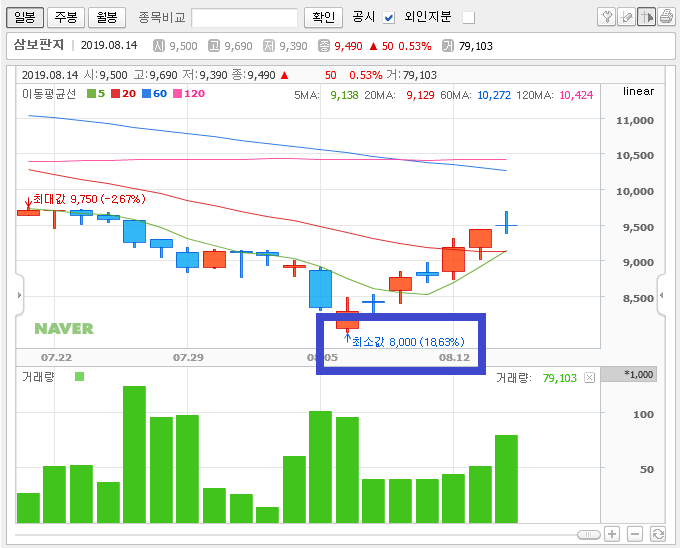Click the pink 120-day moving average swatch
Viewport: 680px width, 548px height.
click(177, 94)
